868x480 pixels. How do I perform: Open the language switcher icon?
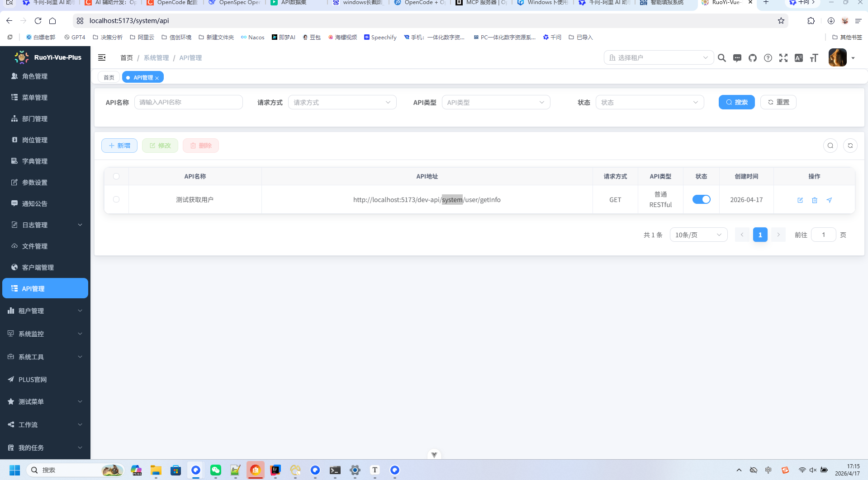(799, 58)
